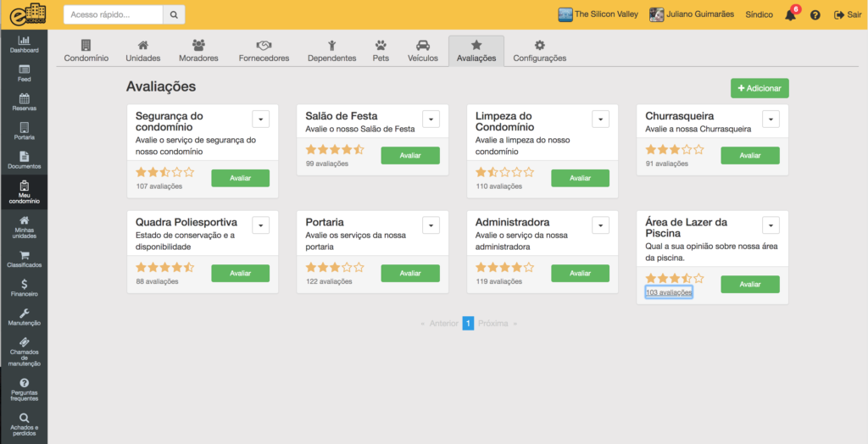868x444 pixels.
Task: Click Sair to log out
Action: tap(848, 15)
